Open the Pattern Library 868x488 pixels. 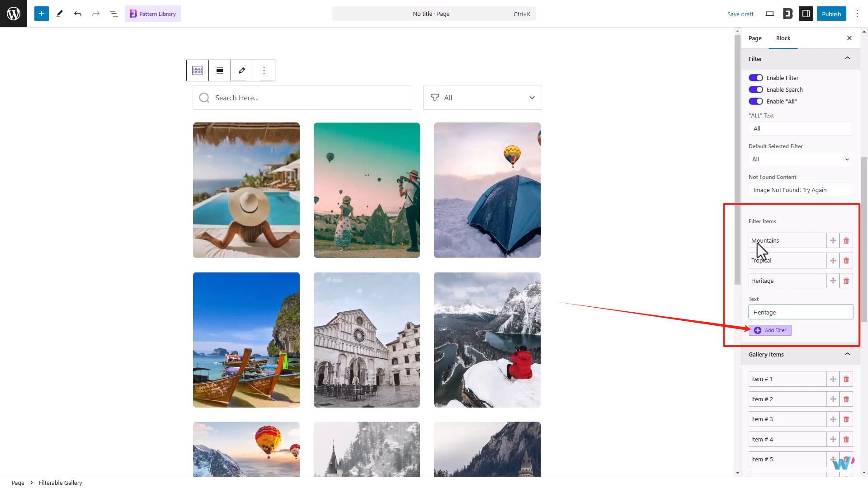152,14
